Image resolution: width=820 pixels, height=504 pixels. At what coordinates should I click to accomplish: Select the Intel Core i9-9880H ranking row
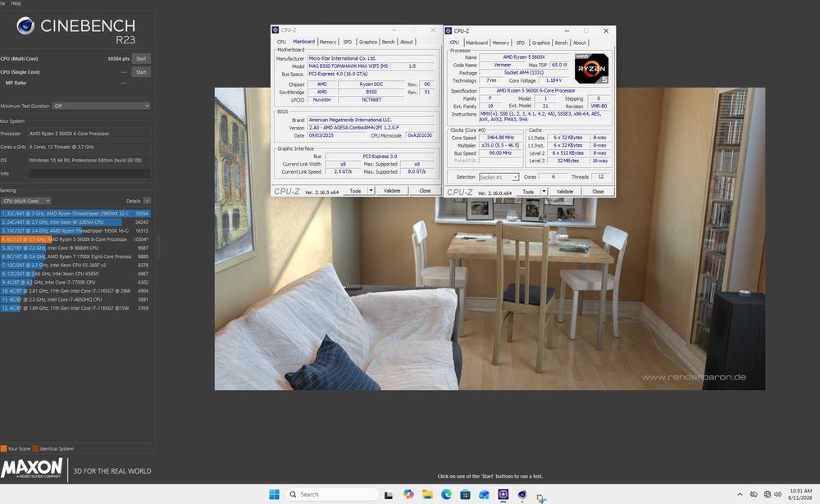tap(75, 247)
